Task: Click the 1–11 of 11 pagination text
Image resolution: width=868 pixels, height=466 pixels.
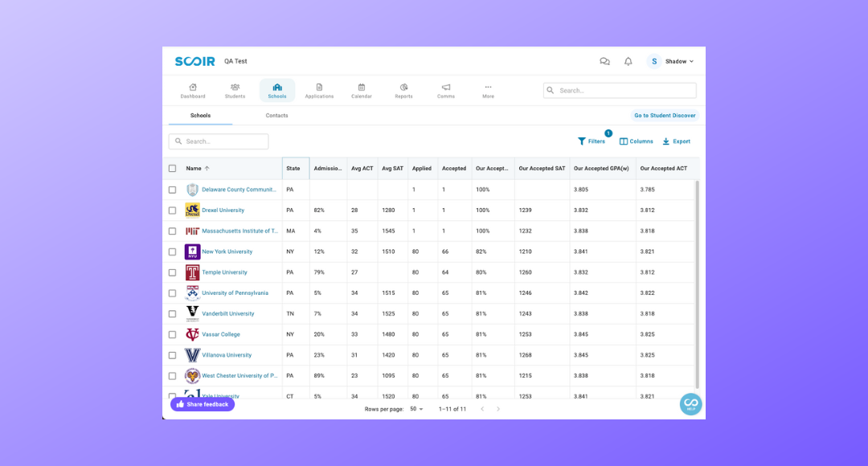Action: 452,409
